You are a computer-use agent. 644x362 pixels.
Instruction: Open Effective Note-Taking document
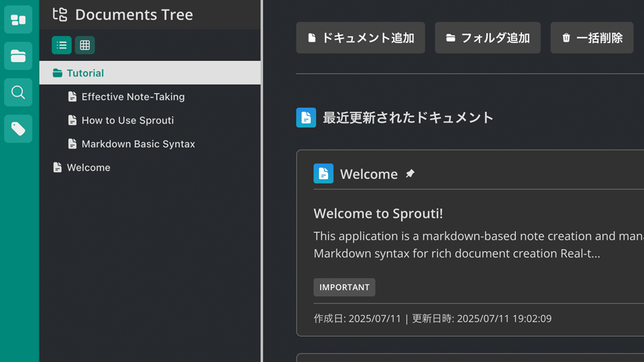(133, 97)
